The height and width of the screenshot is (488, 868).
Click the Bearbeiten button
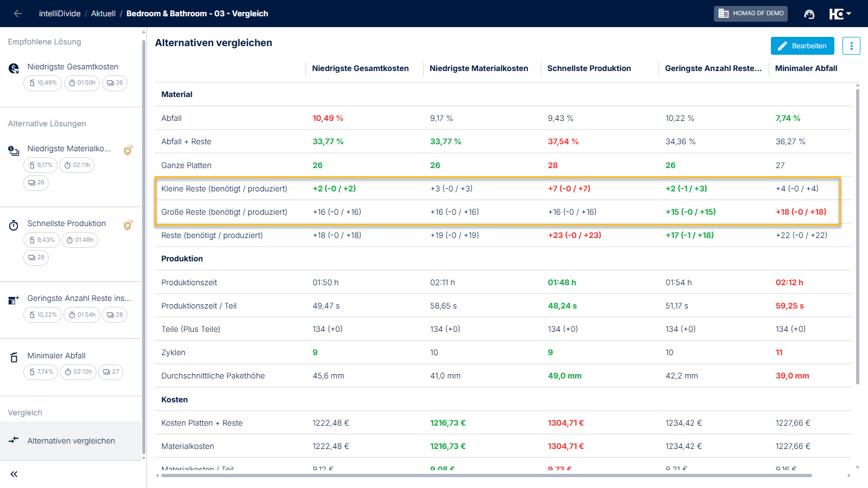point(802,46)
